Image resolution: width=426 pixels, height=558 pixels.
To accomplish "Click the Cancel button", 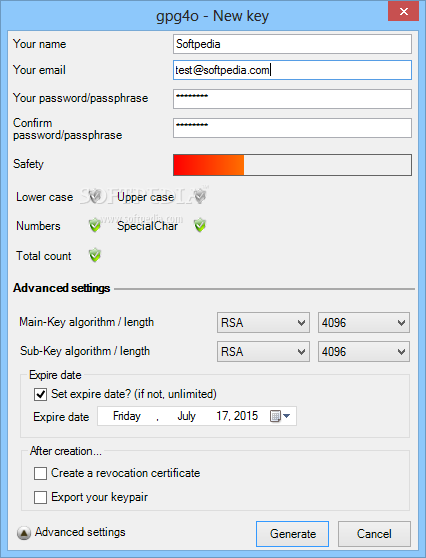I will click(374, 534).
